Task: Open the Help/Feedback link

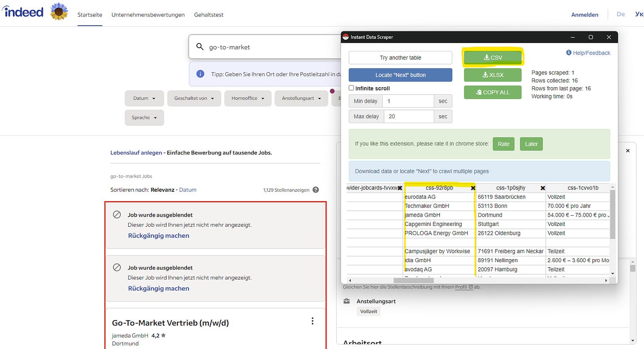Action: (588, 53)
